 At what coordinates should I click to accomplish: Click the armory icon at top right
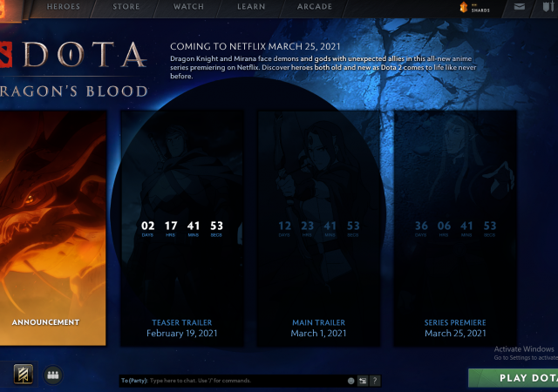(x=548, y=7)
